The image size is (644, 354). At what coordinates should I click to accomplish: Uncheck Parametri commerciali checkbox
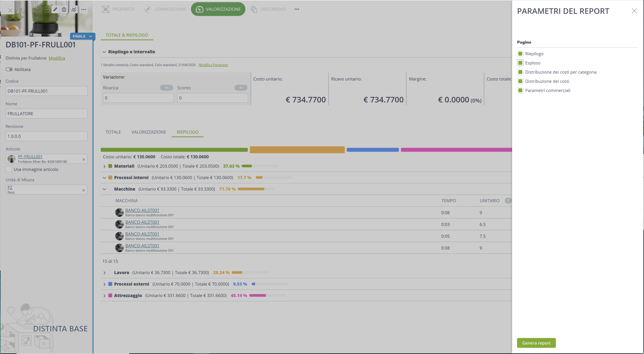(x=520, y=90)
